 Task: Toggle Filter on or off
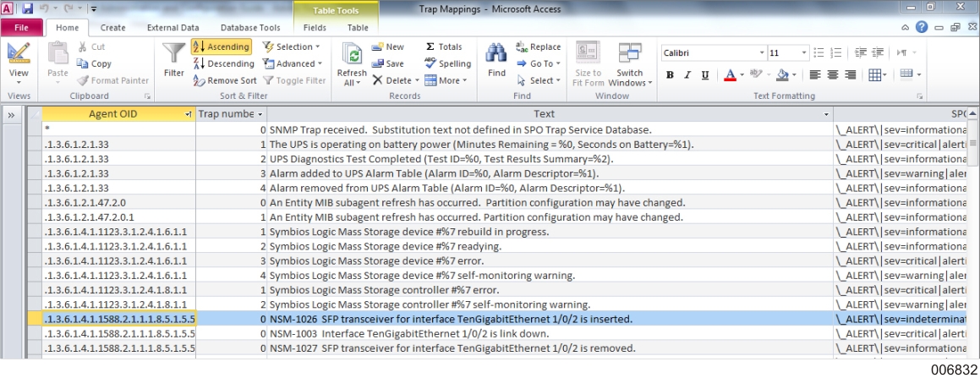(293, 80)
